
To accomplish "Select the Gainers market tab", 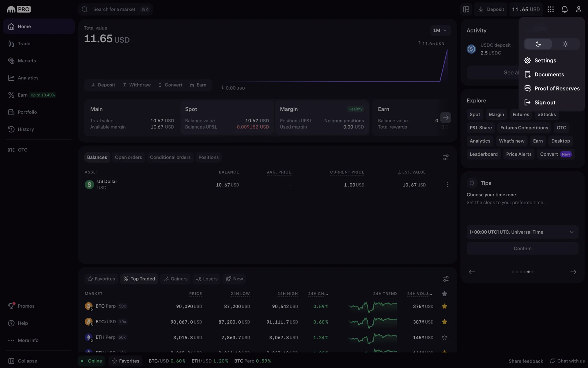I will coord(175,279).
